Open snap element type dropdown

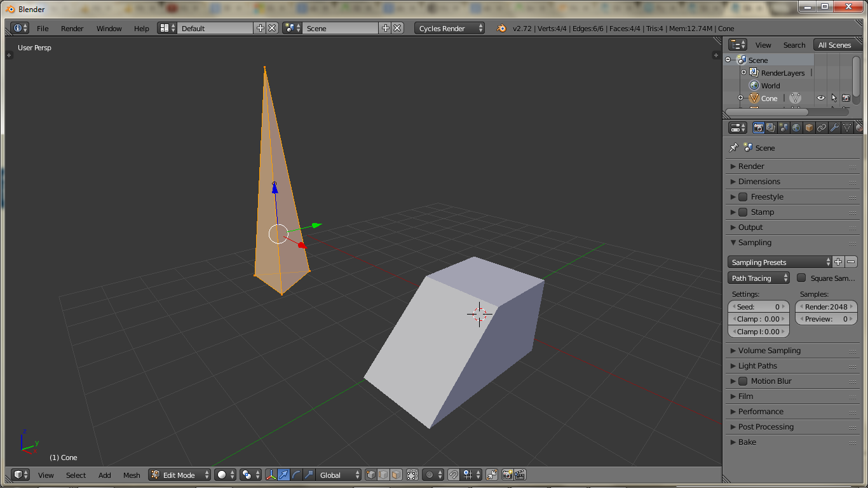pos(471,475)
